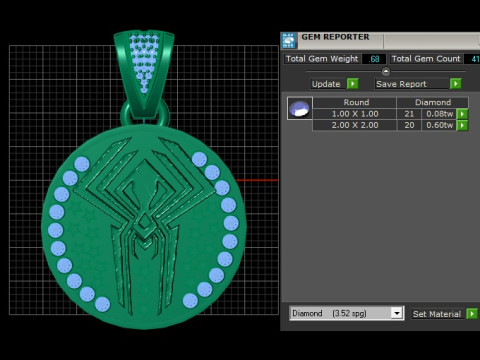Click the GEM REPORTER title tab
The image size is (480, 360).
pyautogui.click(x=335, y=37)
